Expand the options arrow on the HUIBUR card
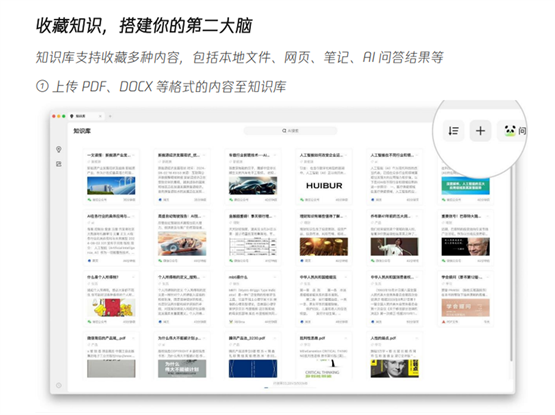The image size is (555, 415). 346,155
